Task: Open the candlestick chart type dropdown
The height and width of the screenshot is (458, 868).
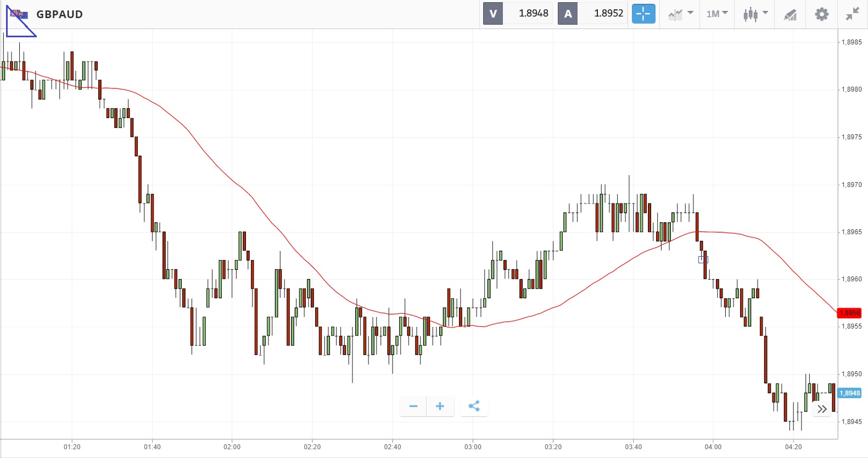Action: point(755,14)
